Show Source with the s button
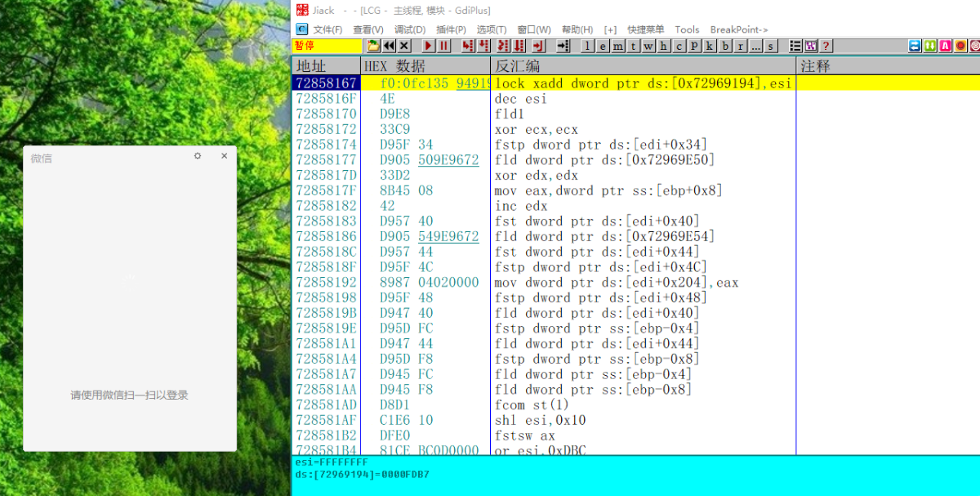The width and height of the screenshot is (980, 496). [770, 46]
